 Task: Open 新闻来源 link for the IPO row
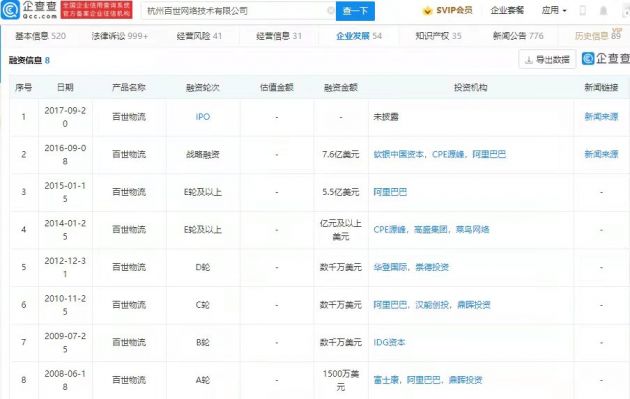point(601,117)
